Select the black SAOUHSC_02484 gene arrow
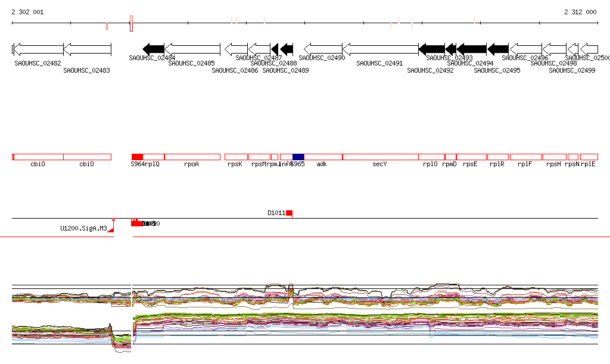The width and height of the screenshot is (610, 364). click(x=153, y=49)
